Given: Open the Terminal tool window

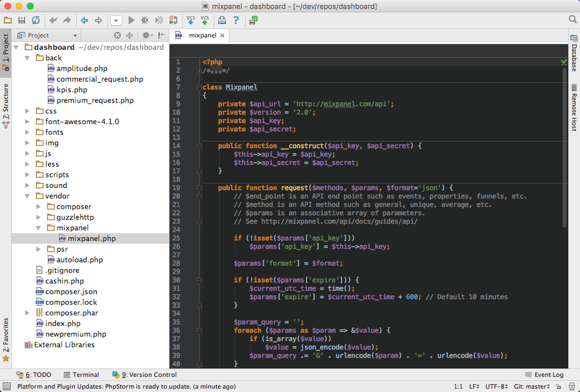Looking at the screenshot, I should pyautogui.click(x=81, y=375).
